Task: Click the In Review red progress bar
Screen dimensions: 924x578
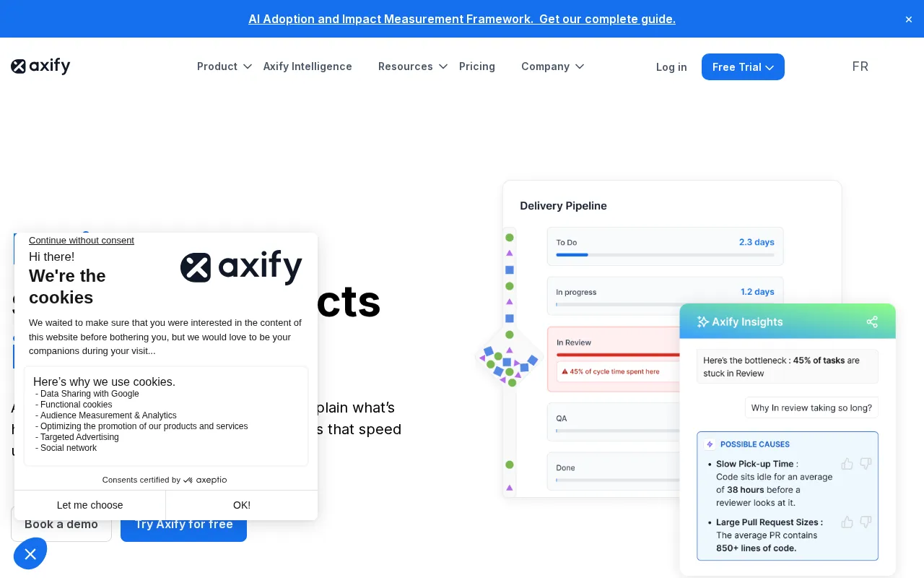Action: [x=618, y=355]
